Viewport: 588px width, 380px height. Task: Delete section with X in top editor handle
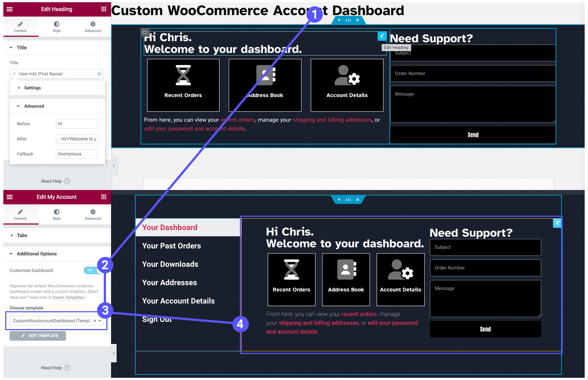pyautogui.click(x=358, y=20)
